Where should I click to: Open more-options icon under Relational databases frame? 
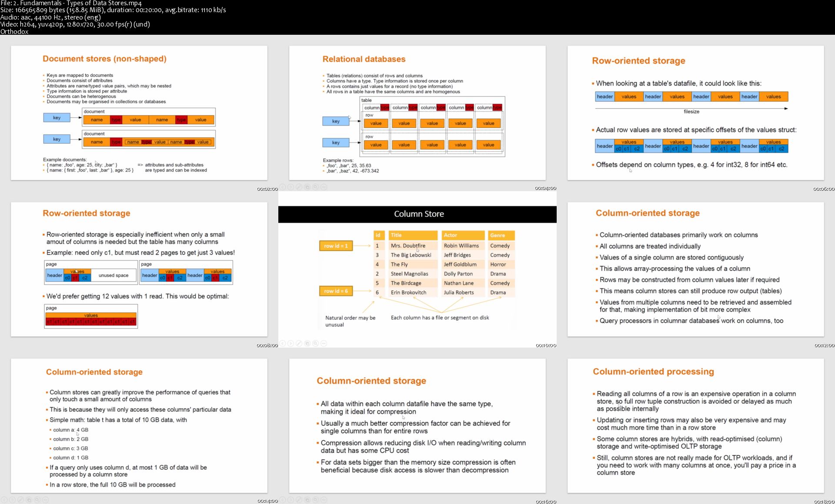[x=324, y=187]
